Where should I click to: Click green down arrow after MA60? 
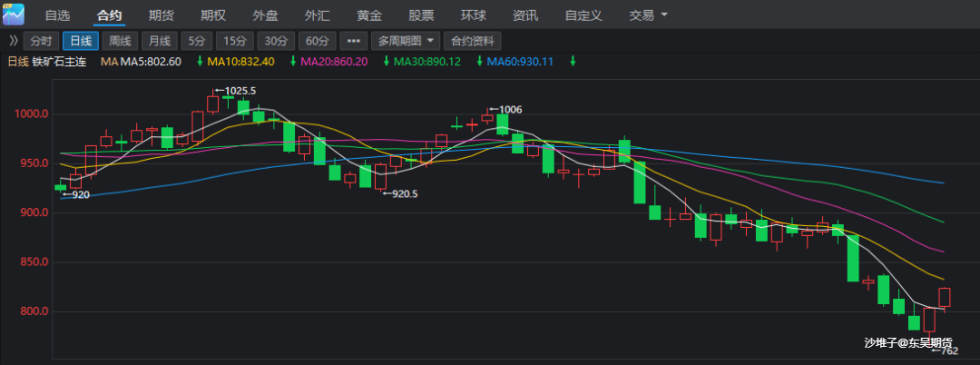573,61
